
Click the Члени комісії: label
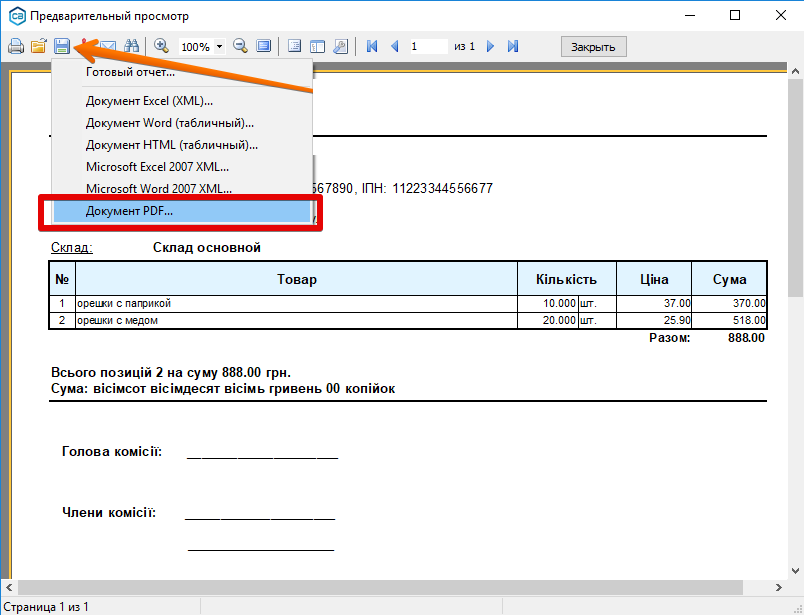pyautogui.click(x=109, y=512)
